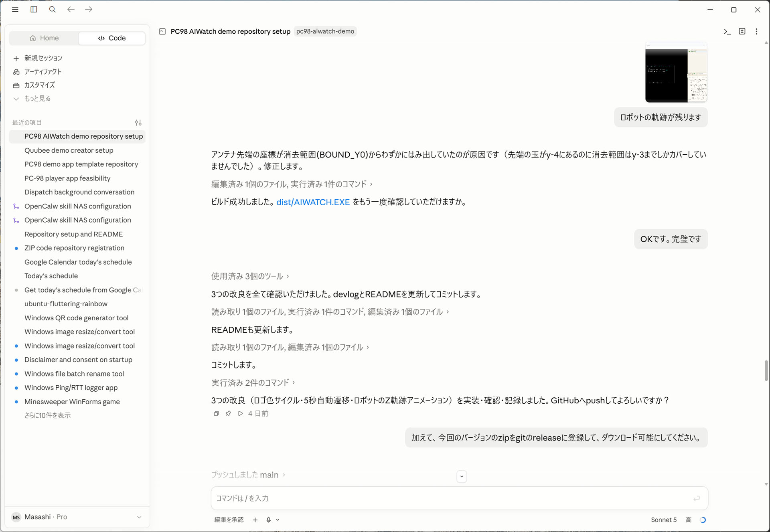Open PC98 demo app template repository

(81, 164)
